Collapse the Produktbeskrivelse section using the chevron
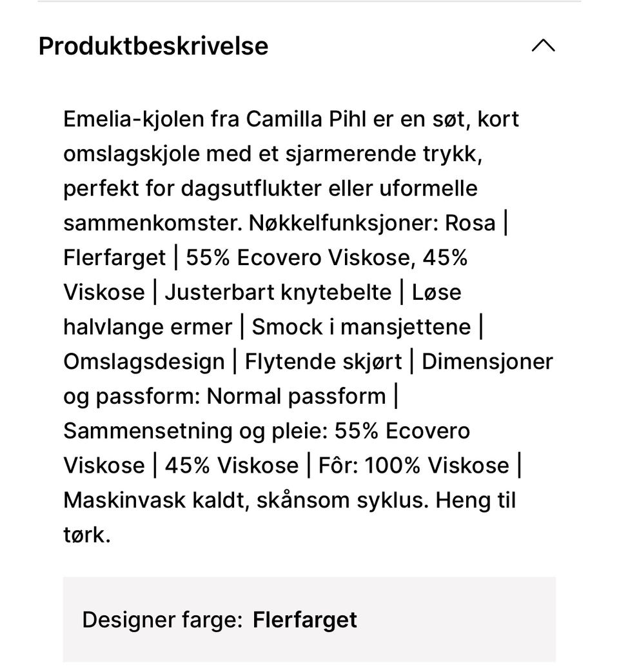This screenshot has width=619, height=672. click(x=543, y=46)
